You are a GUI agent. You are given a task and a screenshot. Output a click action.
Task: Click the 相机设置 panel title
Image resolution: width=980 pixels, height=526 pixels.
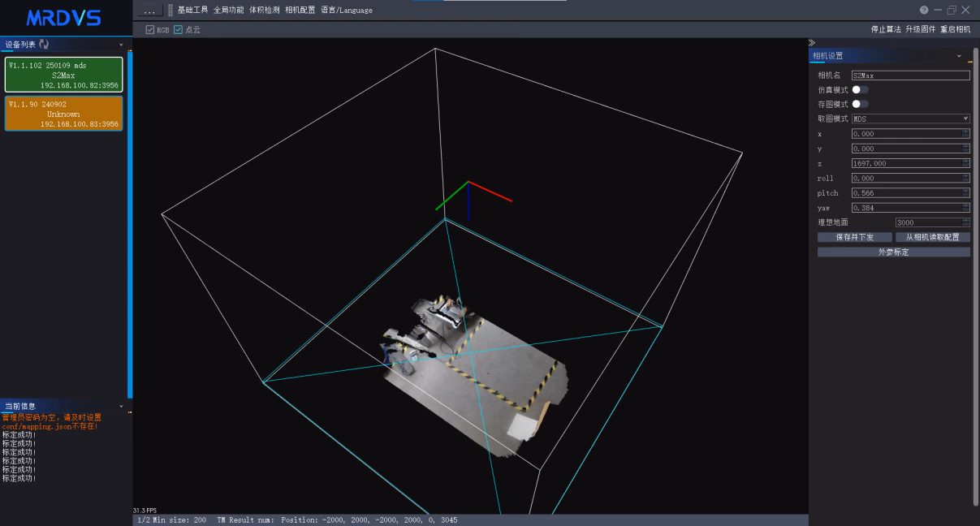[828, 56]
